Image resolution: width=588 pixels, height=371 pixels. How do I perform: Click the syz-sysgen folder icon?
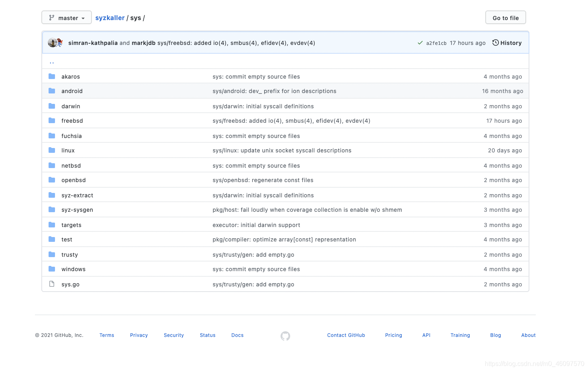pos(52,209)
